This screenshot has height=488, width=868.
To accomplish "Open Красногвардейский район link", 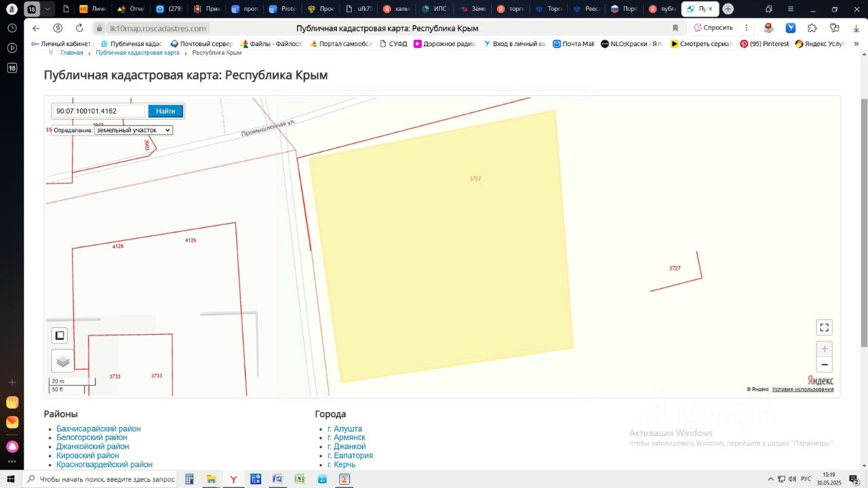I will 104,464.
